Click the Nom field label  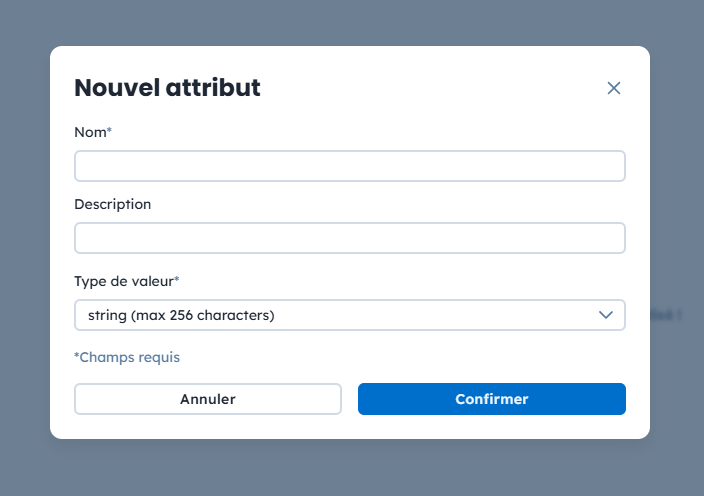point(89,132)
